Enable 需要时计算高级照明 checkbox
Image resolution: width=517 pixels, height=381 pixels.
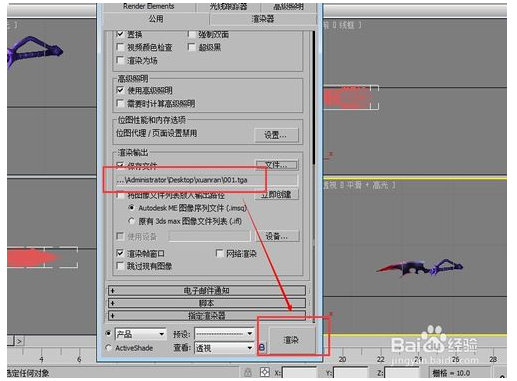point(120,103)
